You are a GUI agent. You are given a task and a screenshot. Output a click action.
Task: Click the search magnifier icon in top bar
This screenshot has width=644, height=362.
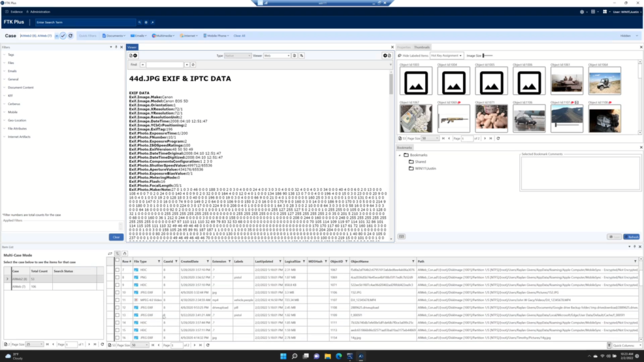point(140,22)
